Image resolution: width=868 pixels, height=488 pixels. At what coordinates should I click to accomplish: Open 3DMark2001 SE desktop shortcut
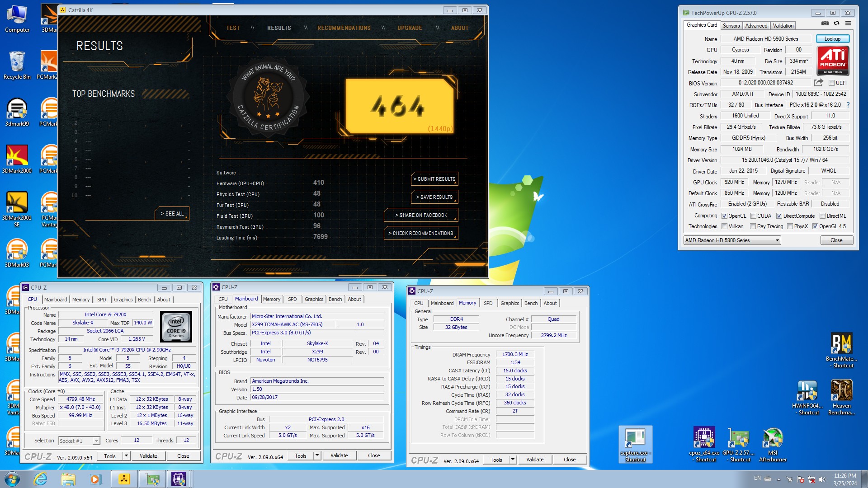17,209
